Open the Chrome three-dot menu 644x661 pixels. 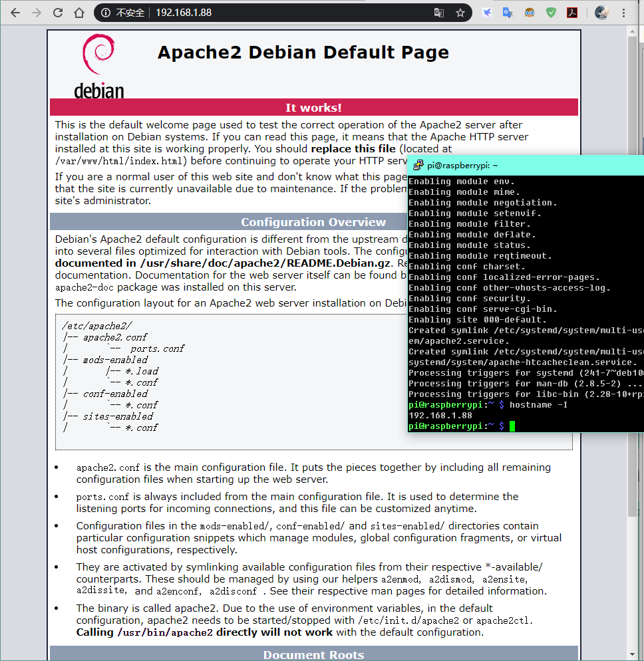(623, 13)
